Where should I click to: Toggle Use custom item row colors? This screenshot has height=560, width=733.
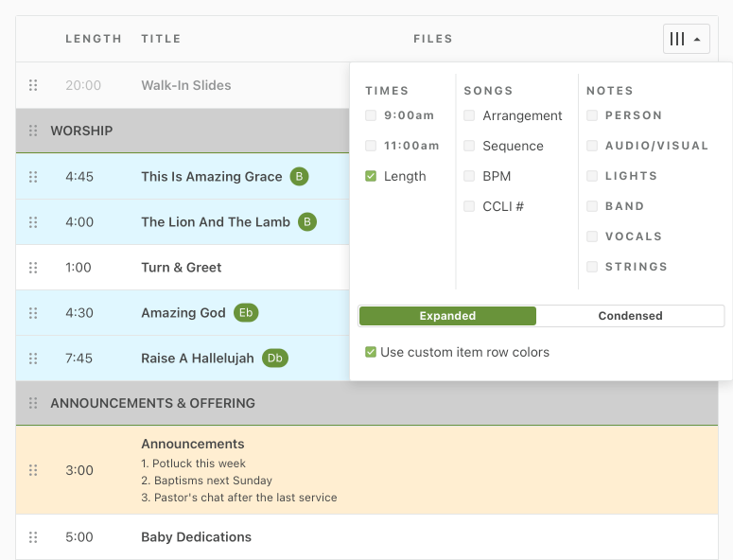[x=371, y=352]
